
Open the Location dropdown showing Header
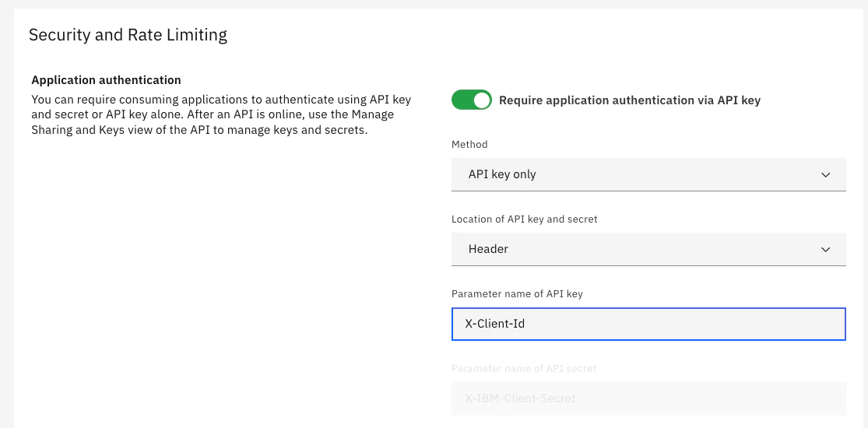(x=648, y=249)
